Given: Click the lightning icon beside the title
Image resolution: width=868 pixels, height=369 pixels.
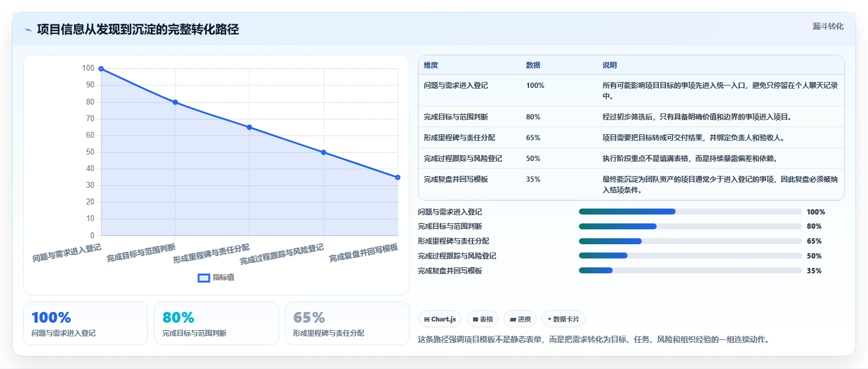Looking at the screenshot, I should [28, 30].
